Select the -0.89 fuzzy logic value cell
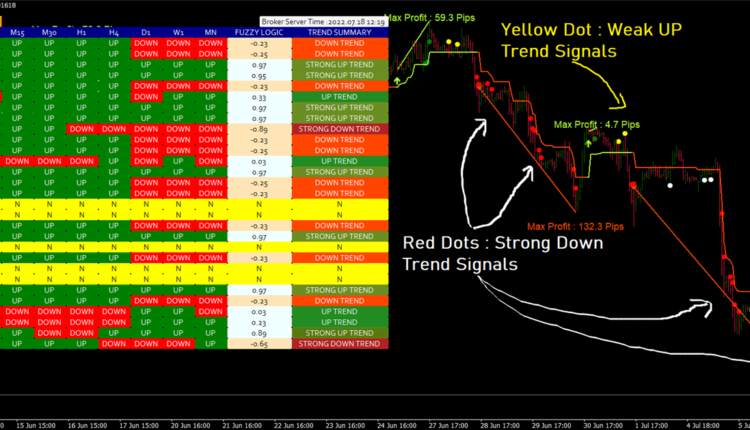 point(259,129)
